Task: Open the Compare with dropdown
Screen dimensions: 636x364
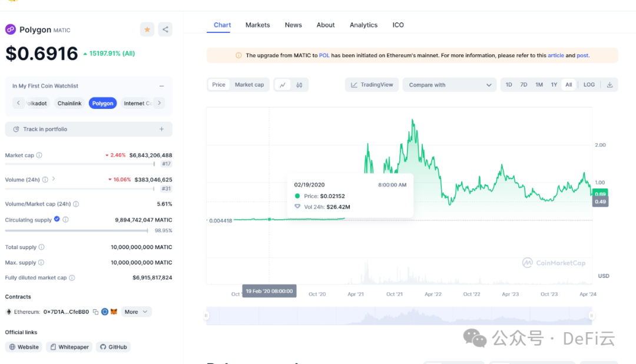Action: [x=449, y=85]
